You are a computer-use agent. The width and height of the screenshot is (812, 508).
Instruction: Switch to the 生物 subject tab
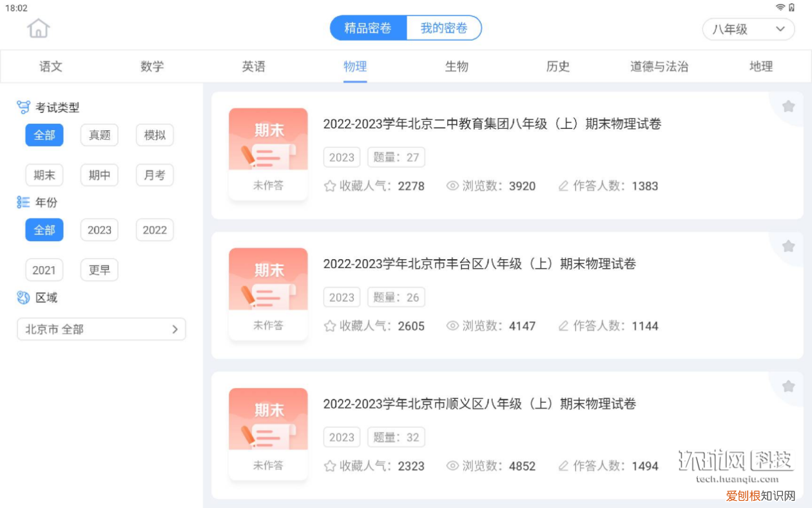click(x=456, y=66)
